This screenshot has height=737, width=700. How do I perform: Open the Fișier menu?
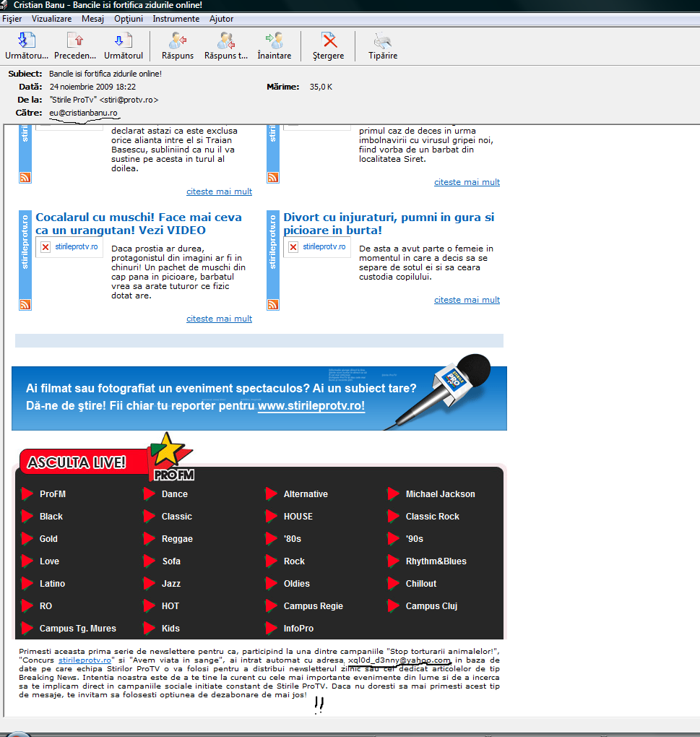coord(12,19)
